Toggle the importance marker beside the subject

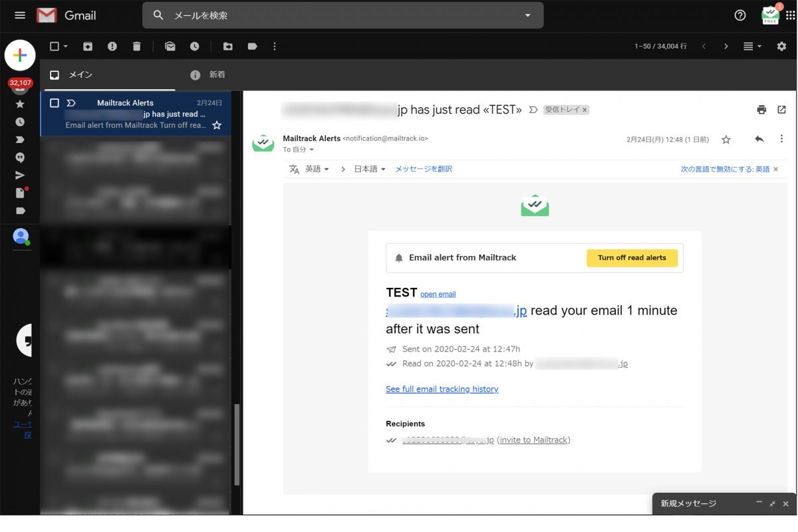(533, 110)
